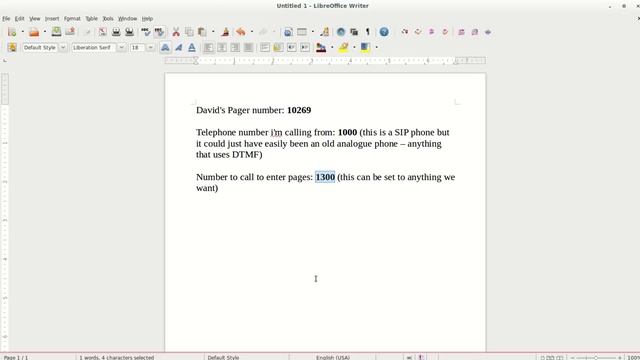Adjust zoom slider in status bar
The height and width of the screenshot is (360, 640).
click(596, 358)
